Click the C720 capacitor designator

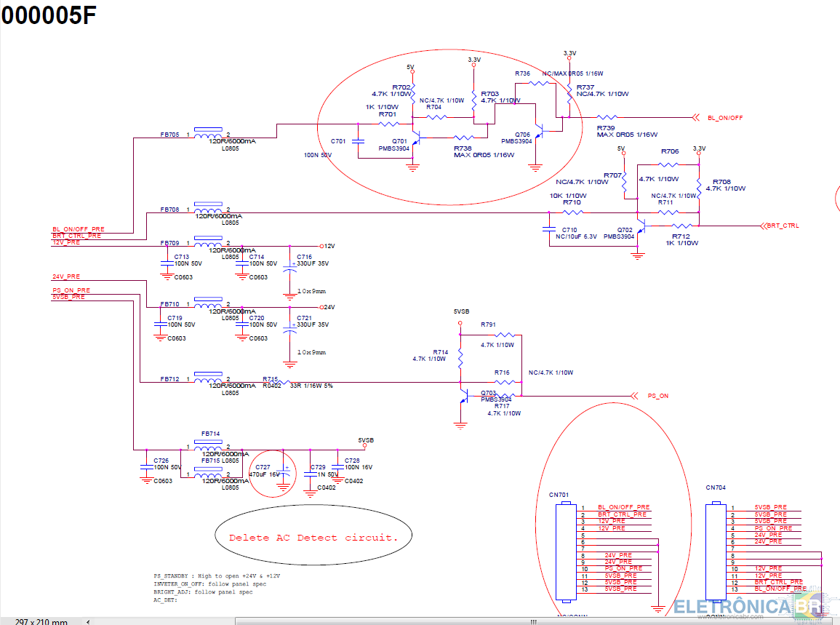pos(257,318)
